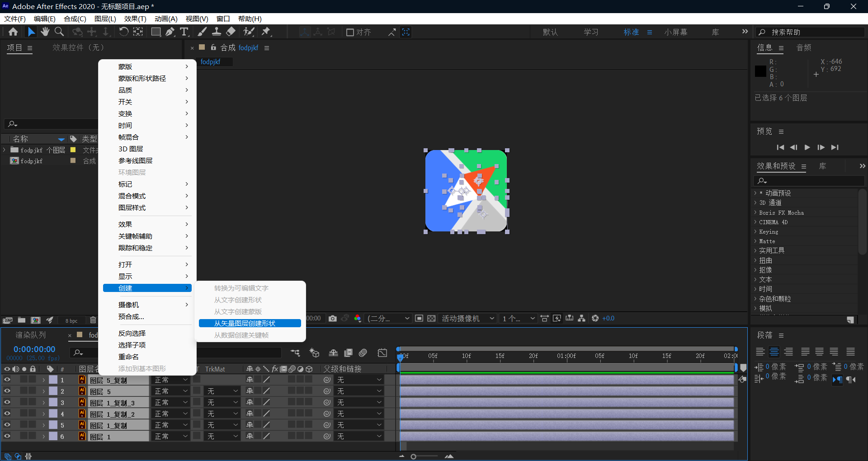Screen dimensions: 868x461
Task: Click the frame blending icon in timeline header
Action: [x=348, y=353]
